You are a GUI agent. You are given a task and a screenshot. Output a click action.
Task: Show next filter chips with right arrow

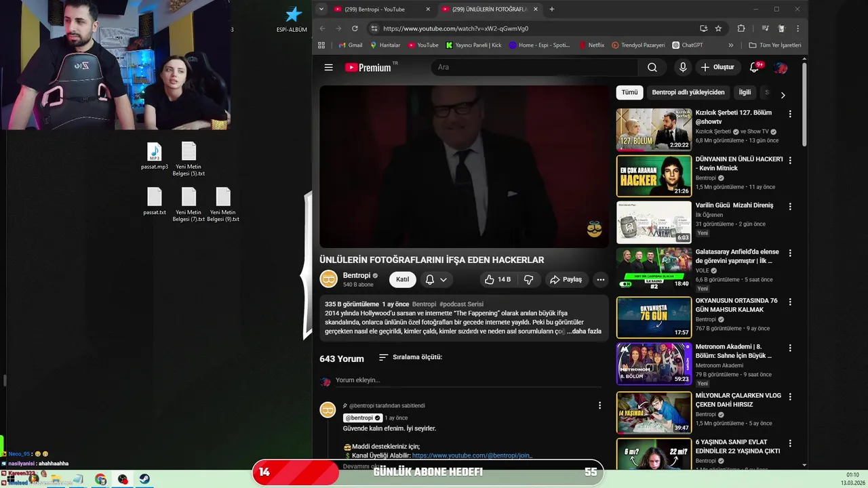pos(783,95)
